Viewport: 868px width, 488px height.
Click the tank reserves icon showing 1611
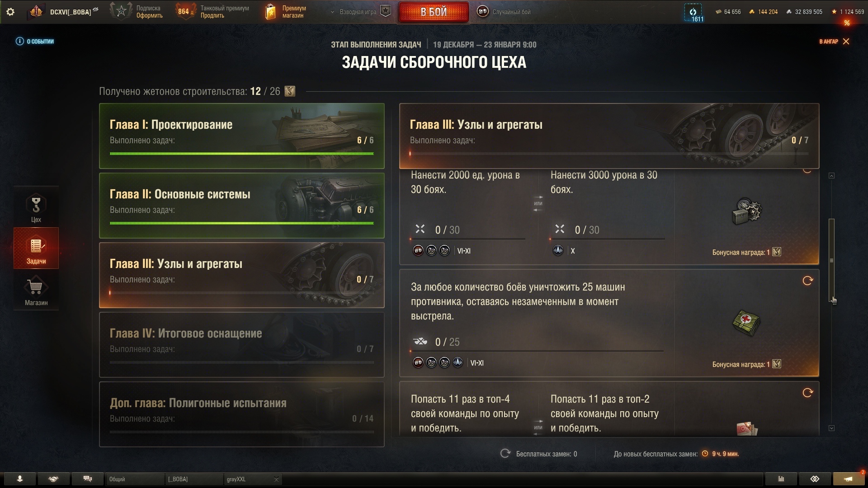[x=693, y=12]
